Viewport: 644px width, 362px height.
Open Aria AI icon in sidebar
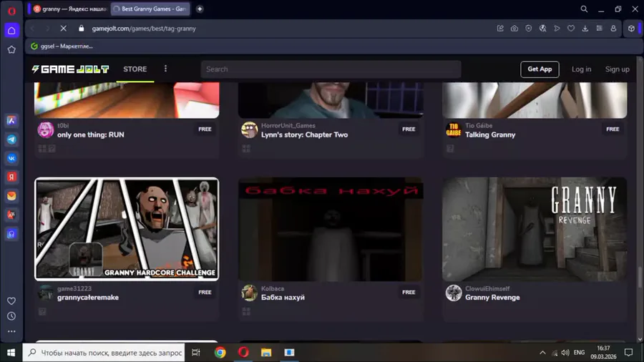(x=11, y=121)
